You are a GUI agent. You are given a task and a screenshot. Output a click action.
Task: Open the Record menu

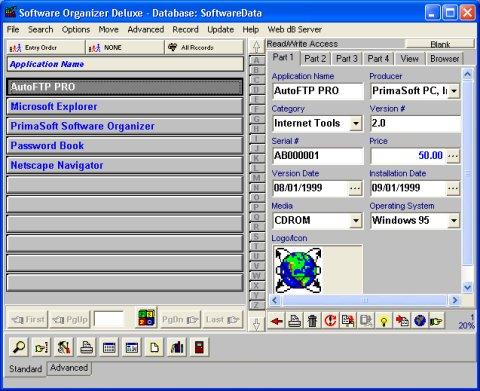[185, 29]
